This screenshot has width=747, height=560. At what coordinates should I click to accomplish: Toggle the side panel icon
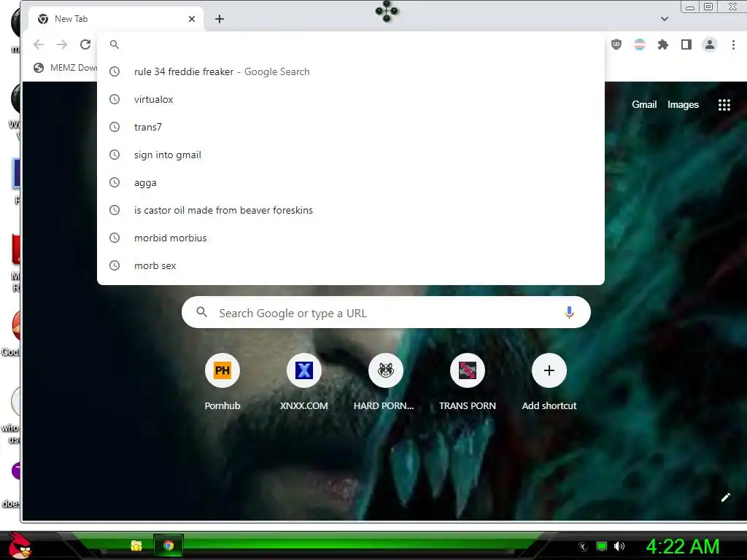pyautogui.click(x=686, y=44)
